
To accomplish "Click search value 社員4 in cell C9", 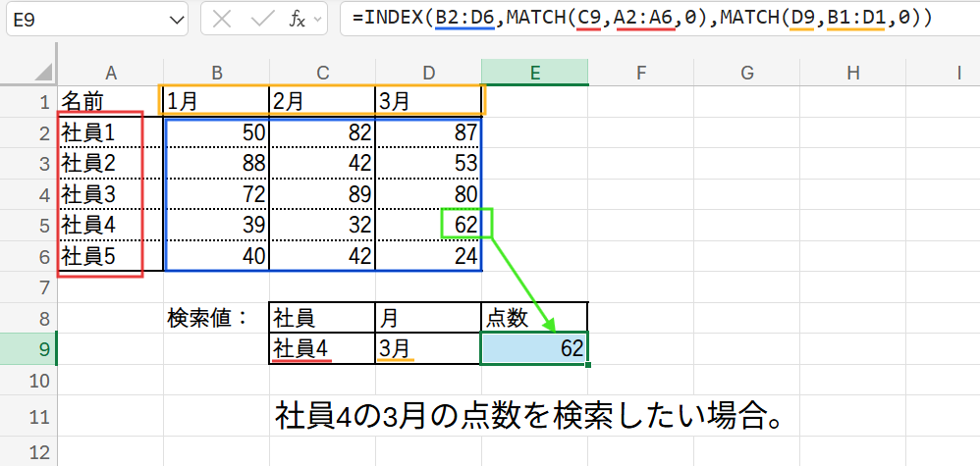I will click(x=322, y=348).
